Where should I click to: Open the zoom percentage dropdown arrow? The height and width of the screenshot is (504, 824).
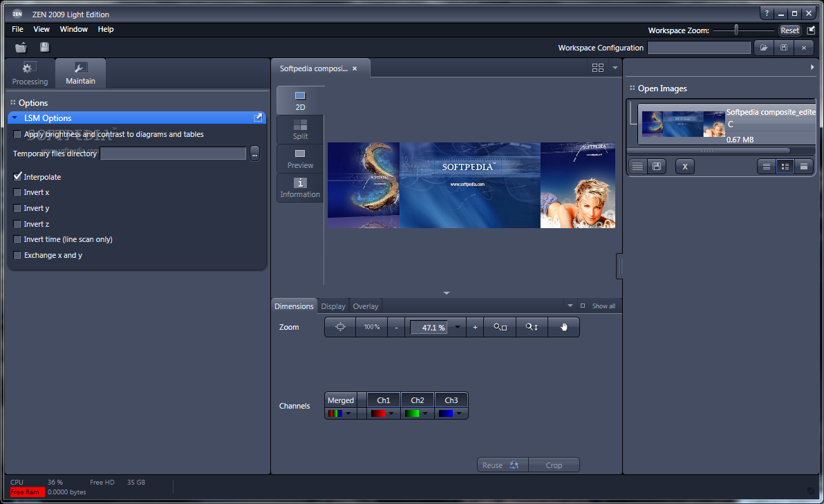pyautogui.click(x=457, y=328)
